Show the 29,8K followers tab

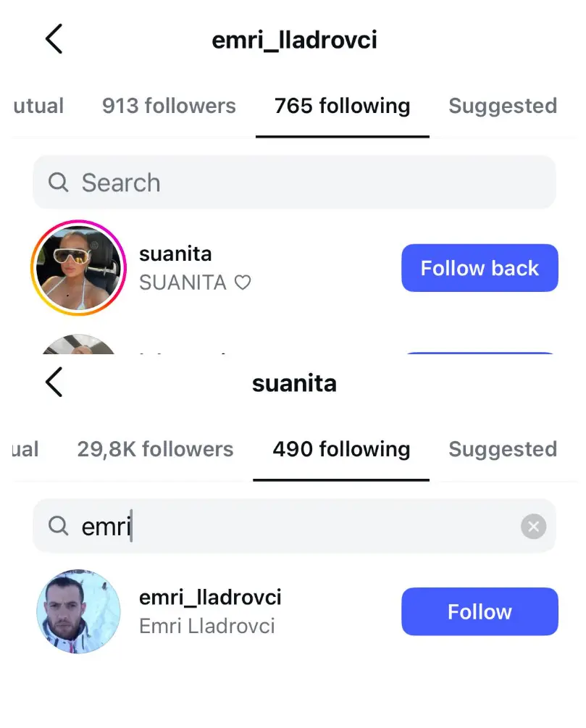155,449
